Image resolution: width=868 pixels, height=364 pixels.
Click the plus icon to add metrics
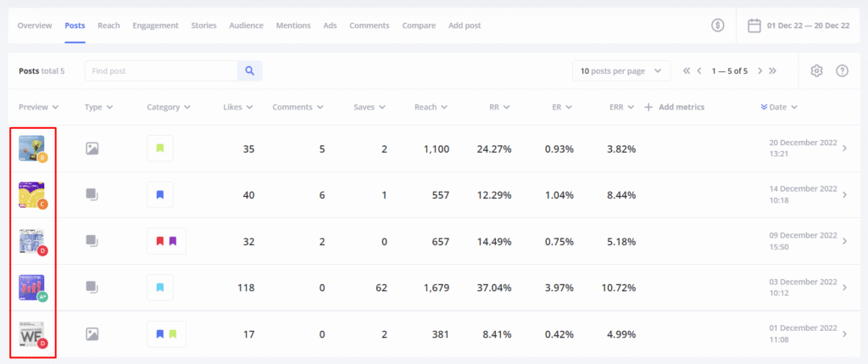point(648,107)
